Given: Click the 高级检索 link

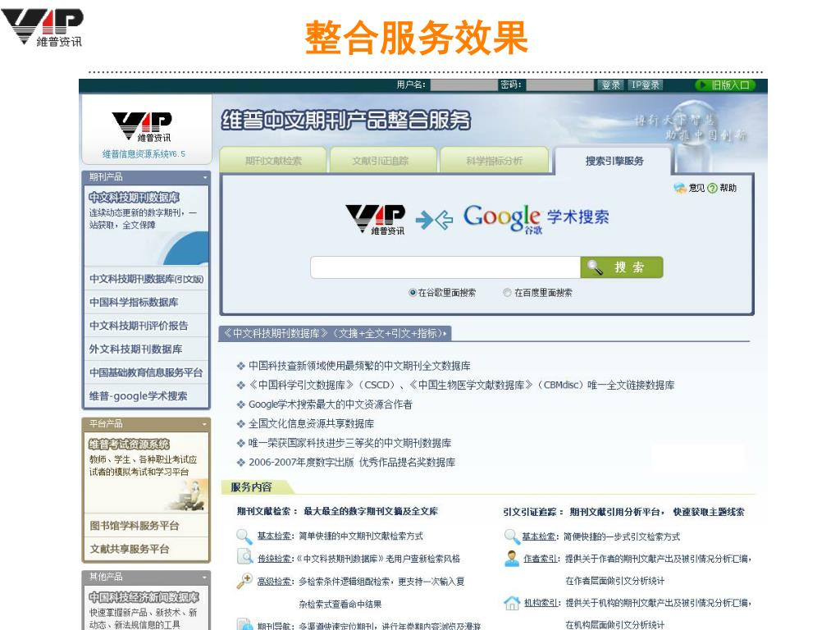Looking at the screenshot, I should (x=274, y=582).
